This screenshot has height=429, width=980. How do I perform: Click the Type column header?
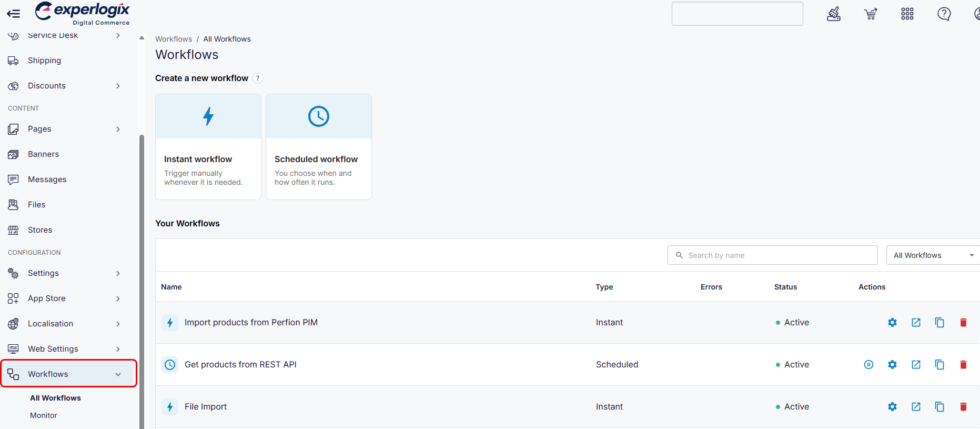tap(604, 287)
